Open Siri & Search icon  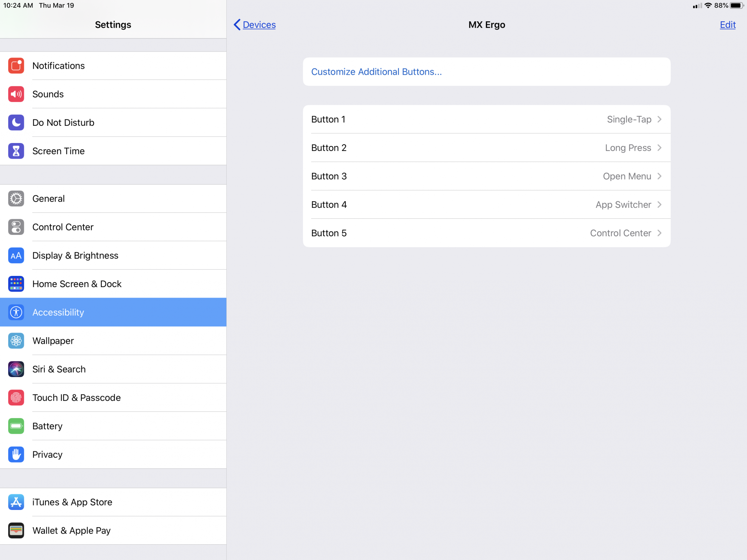click(x=16, y=369)
